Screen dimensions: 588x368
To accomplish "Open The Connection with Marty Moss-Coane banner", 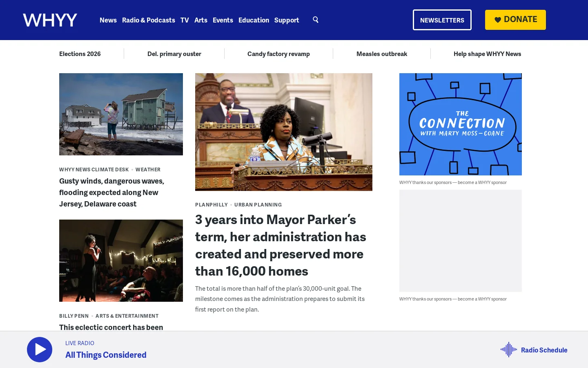I will [x=461, y=124].
